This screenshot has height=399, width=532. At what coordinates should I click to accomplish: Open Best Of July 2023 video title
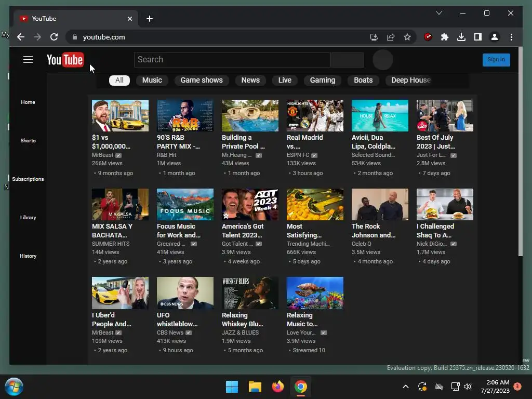436,142
